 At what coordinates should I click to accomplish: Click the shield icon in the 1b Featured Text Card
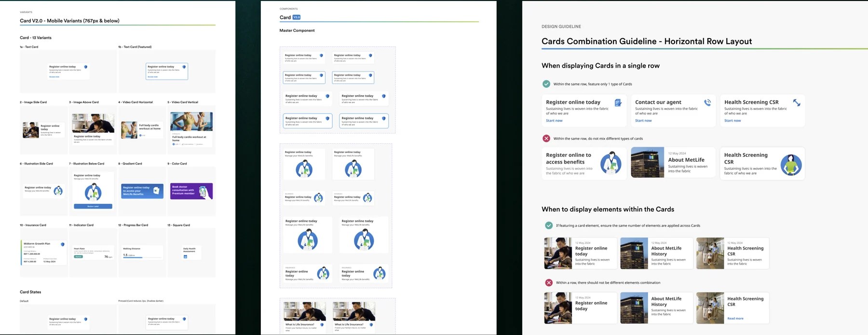[184, 67]
